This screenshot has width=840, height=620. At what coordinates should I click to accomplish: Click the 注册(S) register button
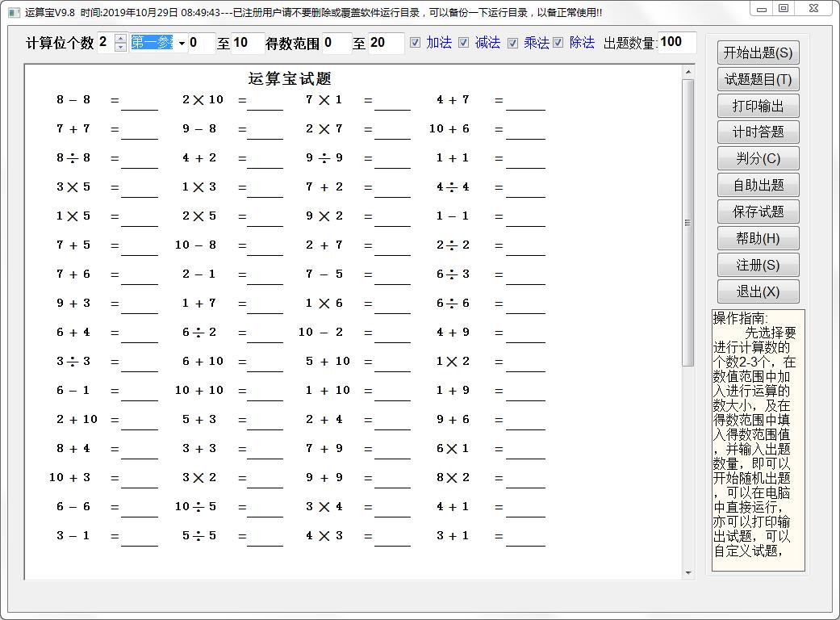(758, 265)
